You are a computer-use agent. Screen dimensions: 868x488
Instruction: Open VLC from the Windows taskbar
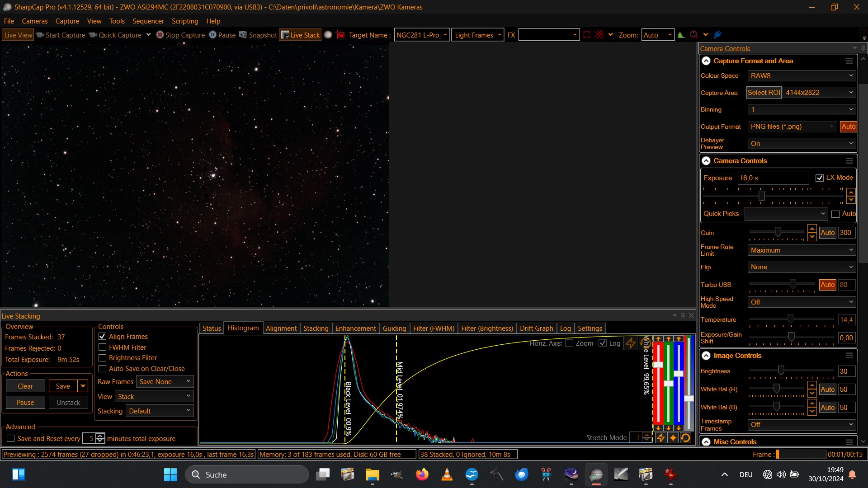[x=447, y=474]
